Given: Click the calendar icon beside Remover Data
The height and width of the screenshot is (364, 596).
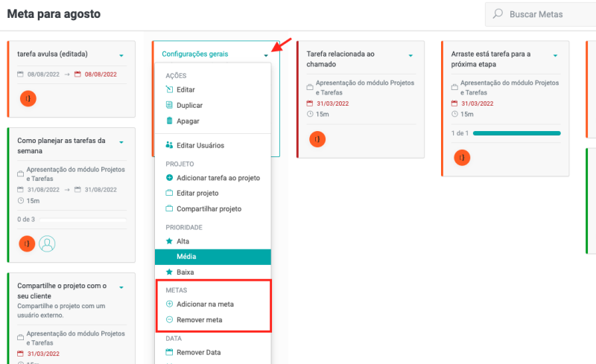Looking at the screenshot, I should tap(170, 352).
